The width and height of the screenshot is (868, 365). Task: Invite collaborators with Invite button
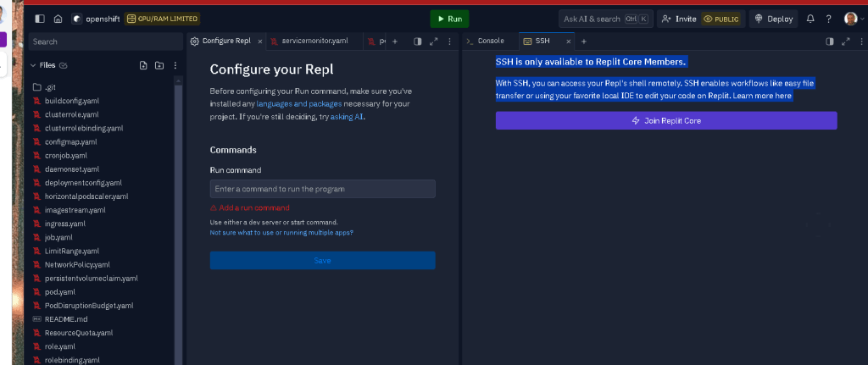pyautogui.click(x=679, y=19)
